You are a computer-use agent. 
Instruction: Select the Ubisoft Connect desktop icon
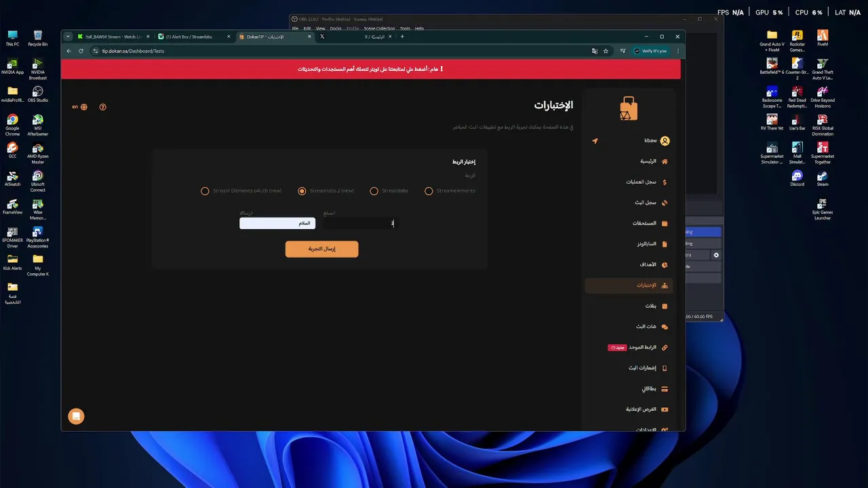pos(38,181)
